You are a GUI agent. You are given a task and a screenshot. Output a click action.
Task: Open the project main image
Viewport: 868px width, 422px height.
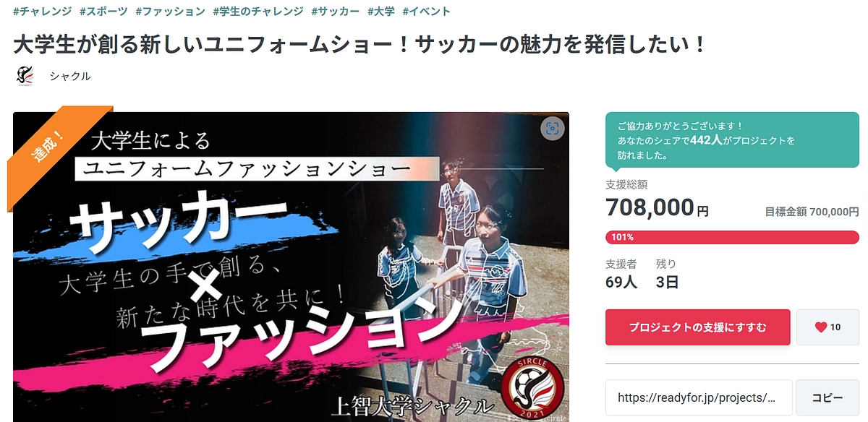tap(292, 267)
